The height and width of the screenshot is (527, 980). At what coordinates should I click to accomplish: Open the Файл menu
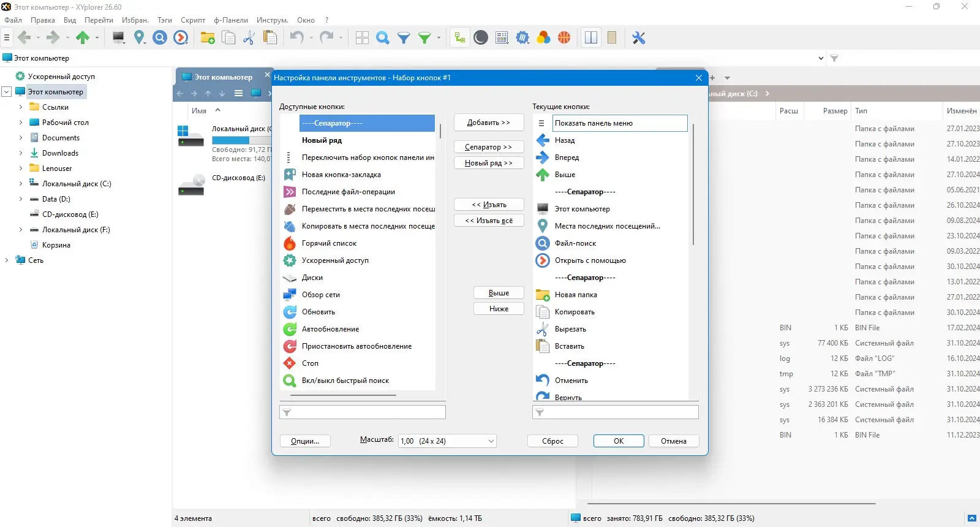(x=13, y=20)
